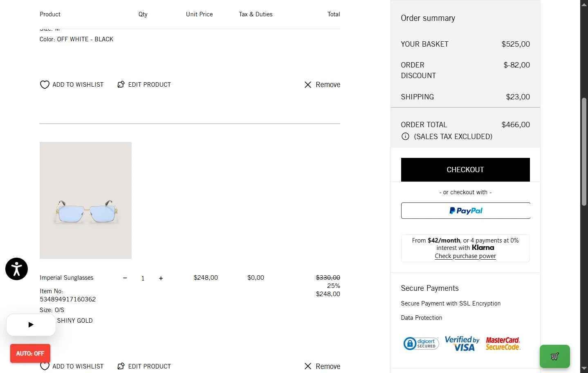The height and width of the screenshot is (373, 588).
Task: Click the scrollbar down arrow
Action: pos(584,369)
